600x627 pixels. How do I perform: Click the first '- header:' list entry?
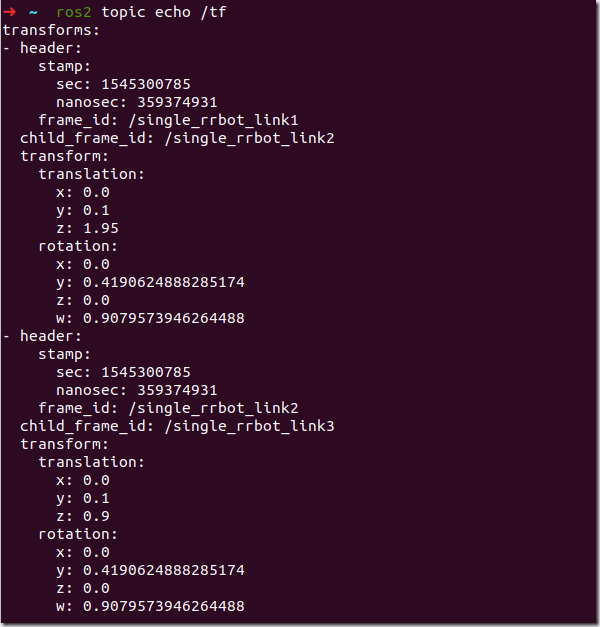pos(42,48)
